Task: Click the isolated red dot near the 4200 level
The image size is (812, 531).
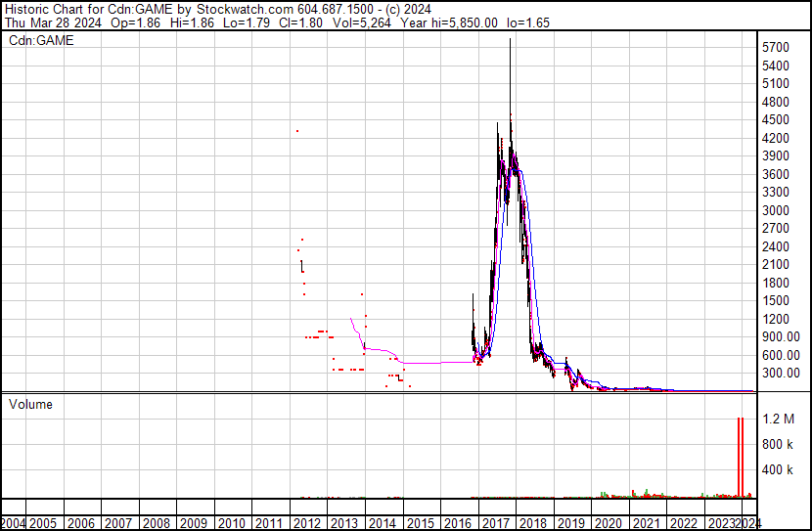Action: point(297,131)
